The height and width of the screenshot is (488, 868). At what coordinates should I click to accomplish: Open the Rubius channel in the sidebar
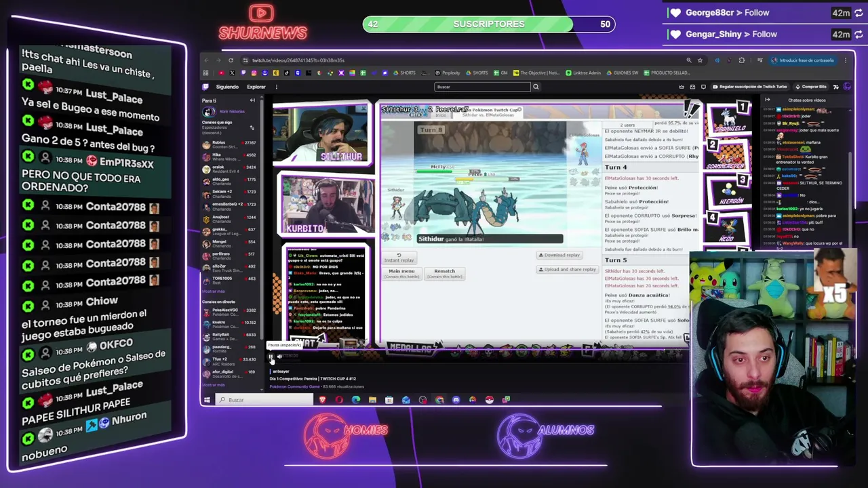coord(229,145)
